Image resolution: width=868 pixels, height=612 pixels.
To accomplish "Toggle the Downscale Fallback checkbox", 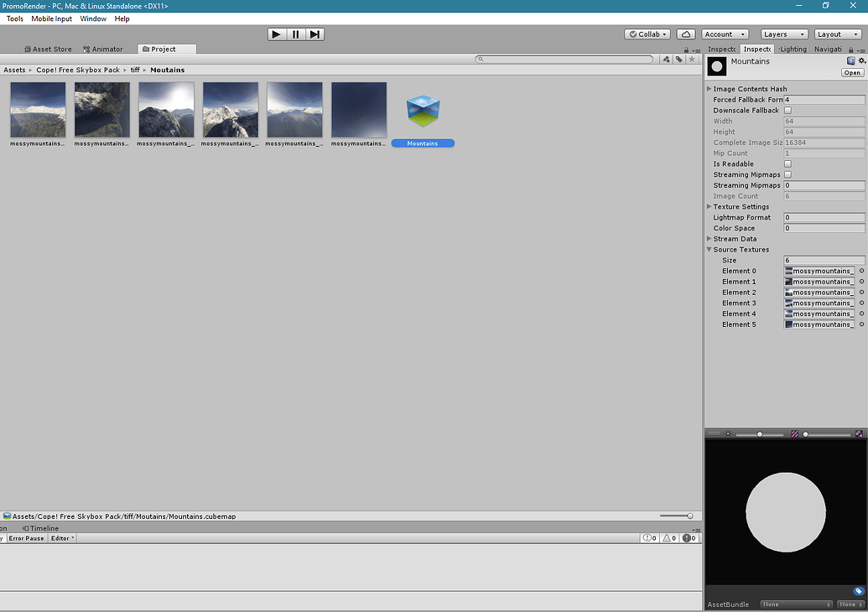I will tap(787, 110).
